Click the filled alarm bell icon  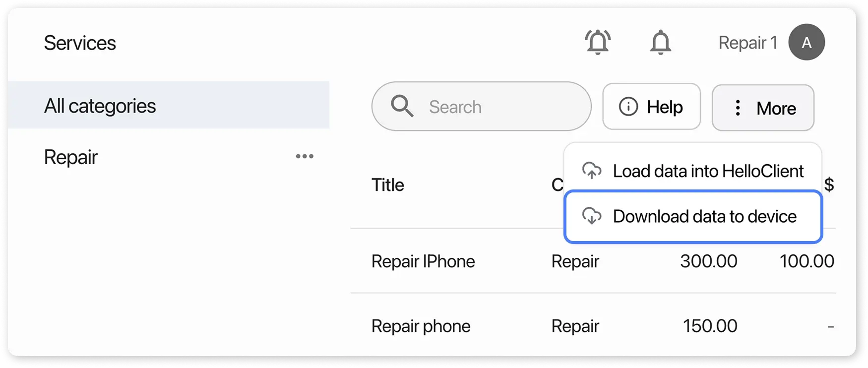pyautogui.click(x=598, y=42)
